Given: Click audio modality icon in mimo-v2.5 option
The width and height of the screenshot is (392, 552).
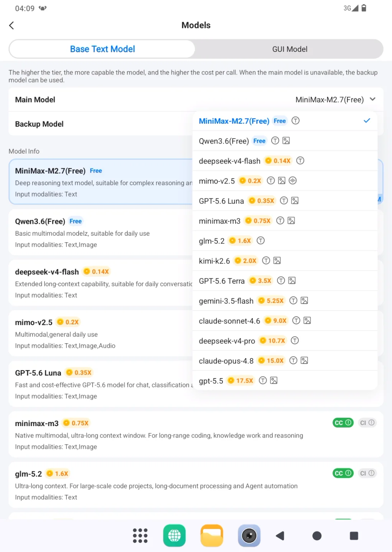Looking at the screenshot, I should (293, 180).
